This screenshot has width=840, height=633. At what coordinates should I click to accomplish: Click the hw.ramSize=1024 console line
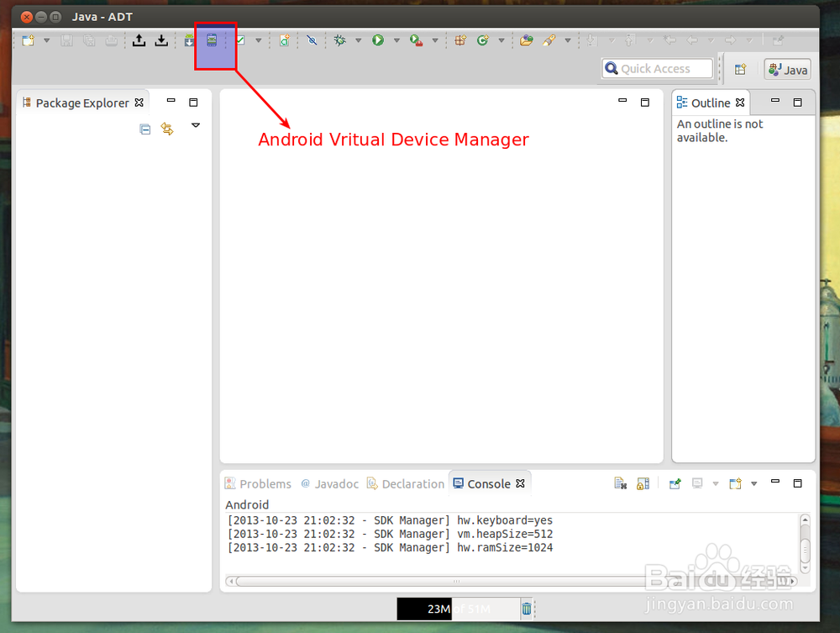pos(390,548)
